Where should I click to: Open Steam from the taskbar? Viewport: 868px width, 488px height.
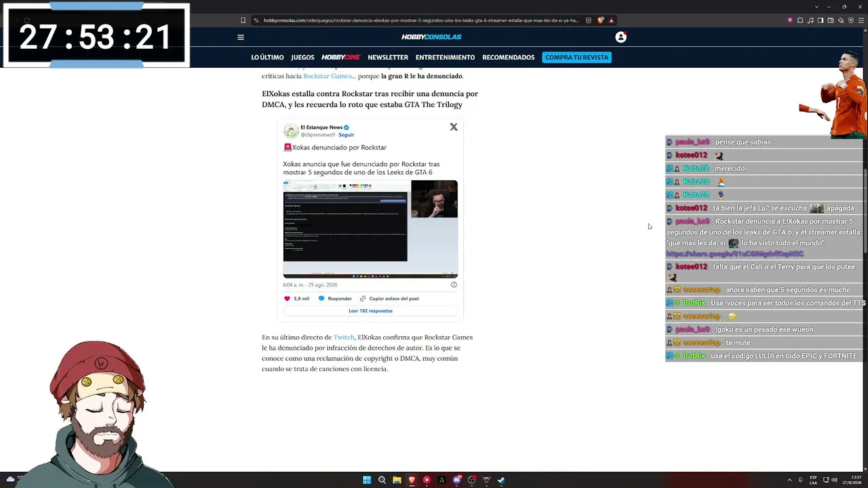point(501,480)
